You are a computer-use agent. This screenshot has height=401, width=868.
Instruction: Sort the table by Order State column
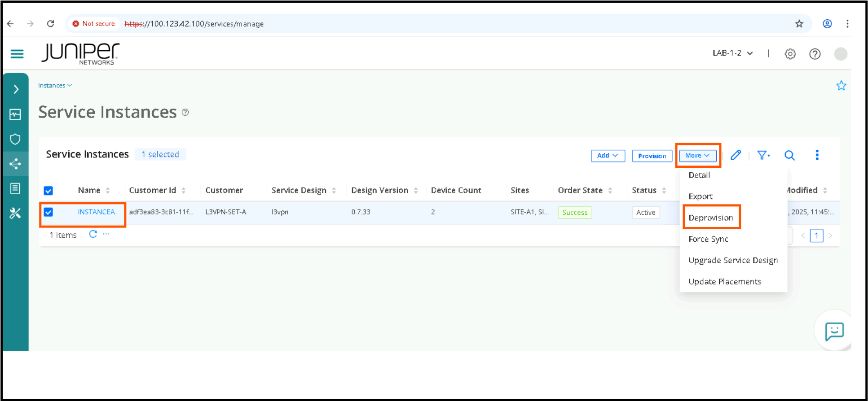[x=610, y=191]
